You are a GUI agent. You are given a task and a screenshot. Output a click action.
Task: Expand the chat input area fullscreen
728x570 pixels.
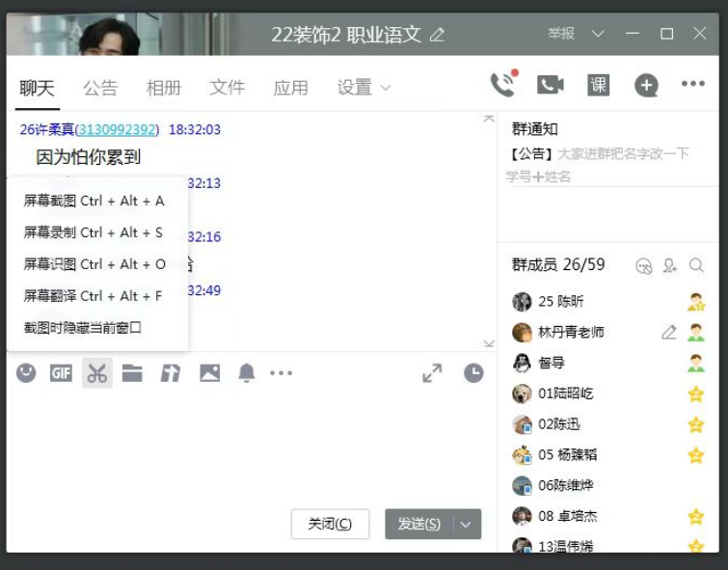click(433, 373)
